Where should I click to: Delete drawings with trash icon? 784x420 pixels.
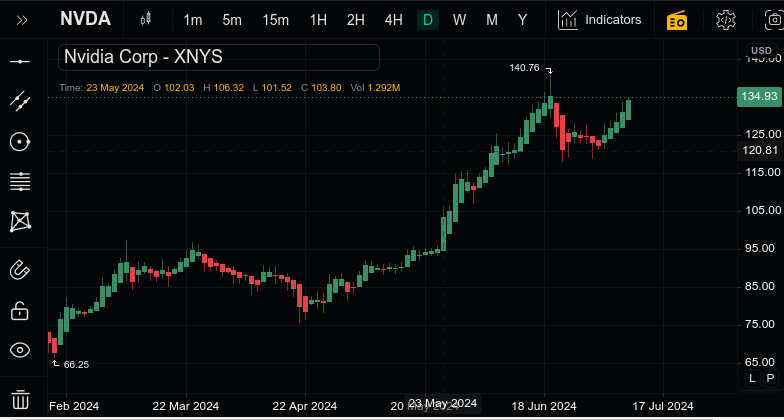pos(20,400)
